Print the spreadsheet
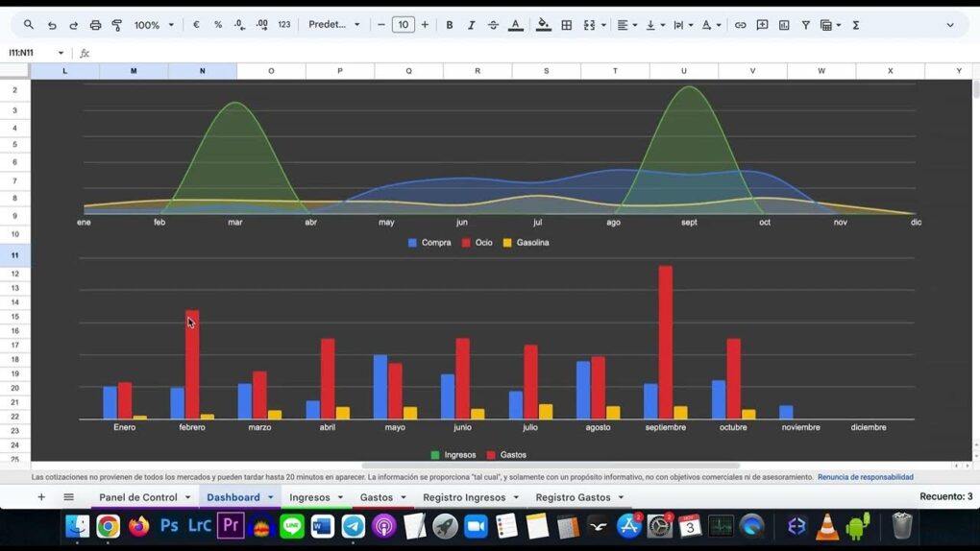Image resolution: width=980 pixels, height=551 pixels. click(95, 25)
